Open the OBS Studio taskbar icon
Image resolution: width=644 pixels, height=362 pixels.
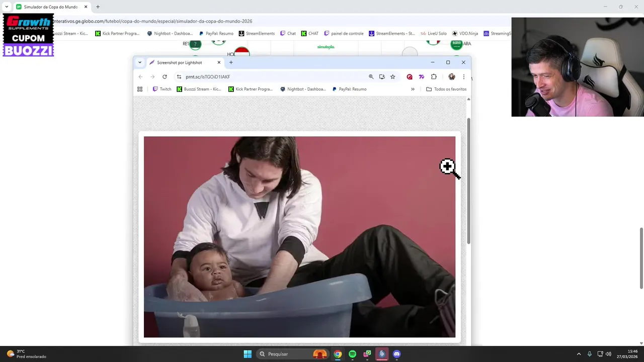click(382, 354)
